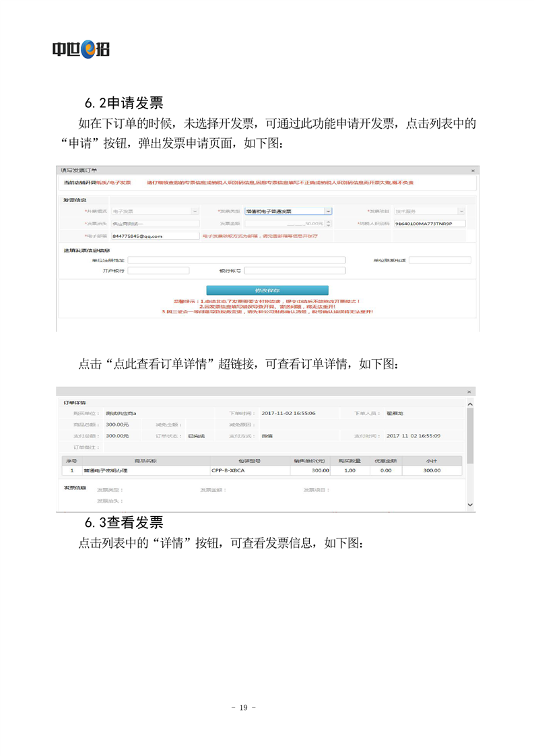Click the 商品名称 column header

(145, 461)
